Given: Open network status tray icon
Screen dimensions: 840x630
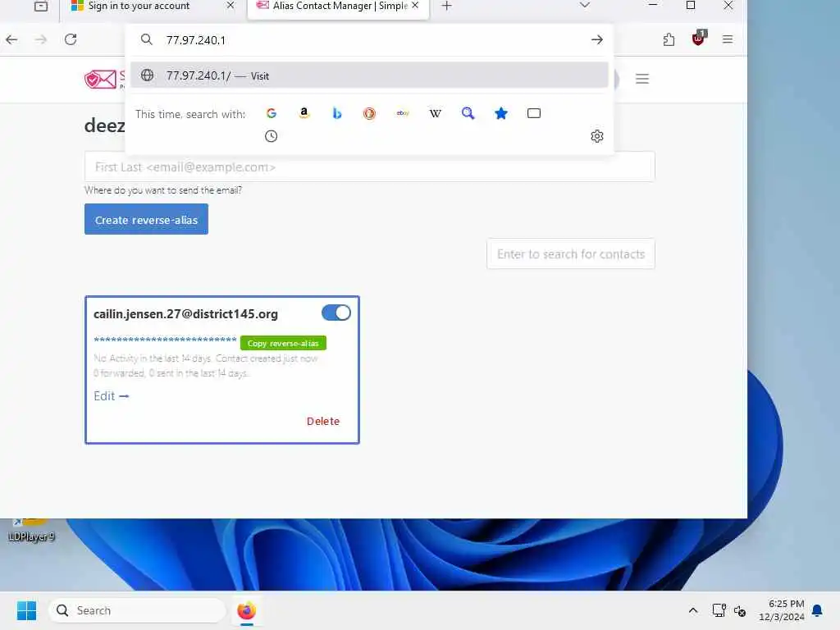Looking at the screenshot, I should click(x=719, y=610).
